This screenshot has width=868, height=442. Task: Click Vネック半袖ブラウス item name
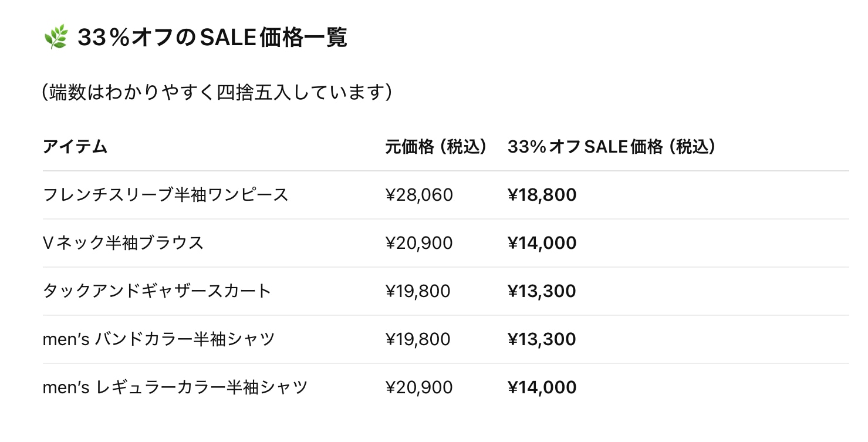click(x=123, y=243)
